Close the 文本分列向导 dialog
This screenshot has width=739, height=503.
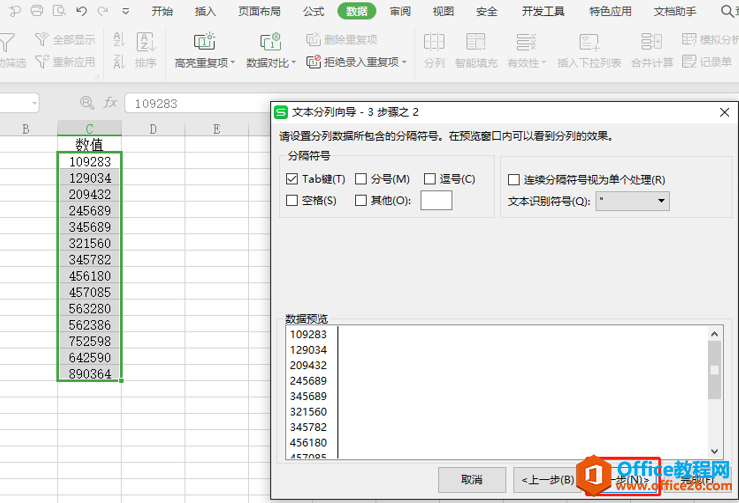[x=724, y=112]
